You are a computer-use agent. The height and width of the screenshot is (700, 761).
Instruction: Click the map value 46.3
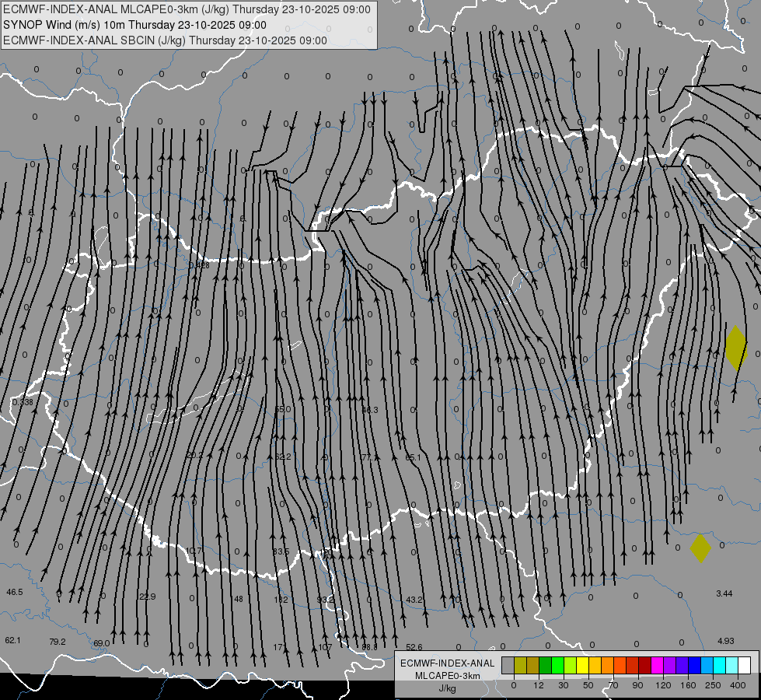(x=370, y=410)
